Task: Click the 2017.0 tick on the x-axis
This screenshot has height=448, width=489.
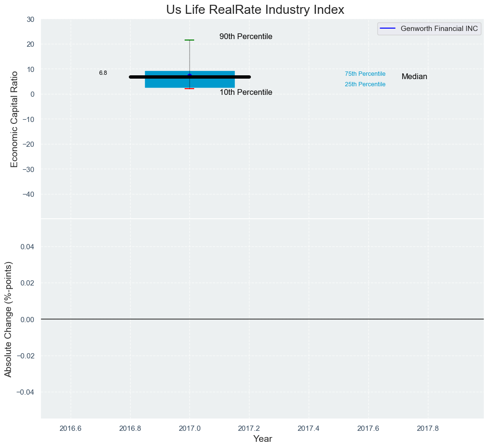Action: coord(189,428)
